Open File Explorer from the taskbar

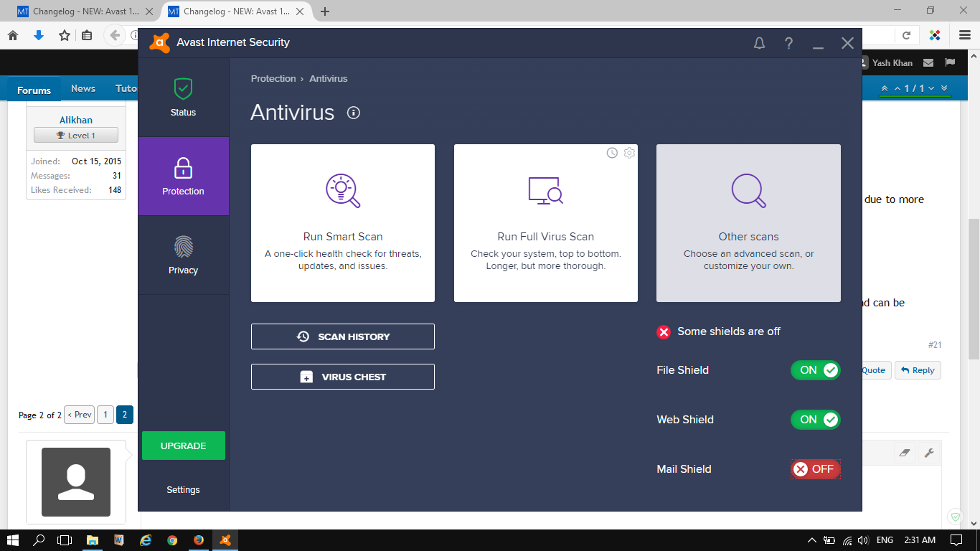93,540
